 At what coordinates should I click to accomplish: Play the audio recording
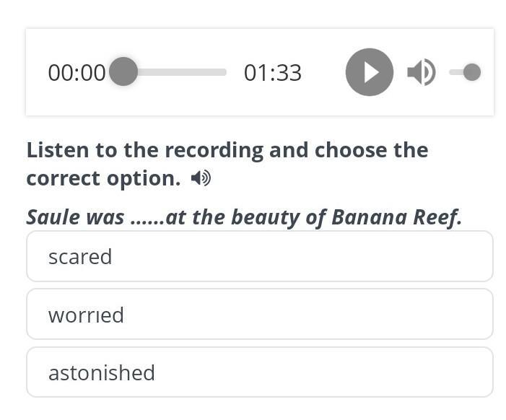click(369, 72)
